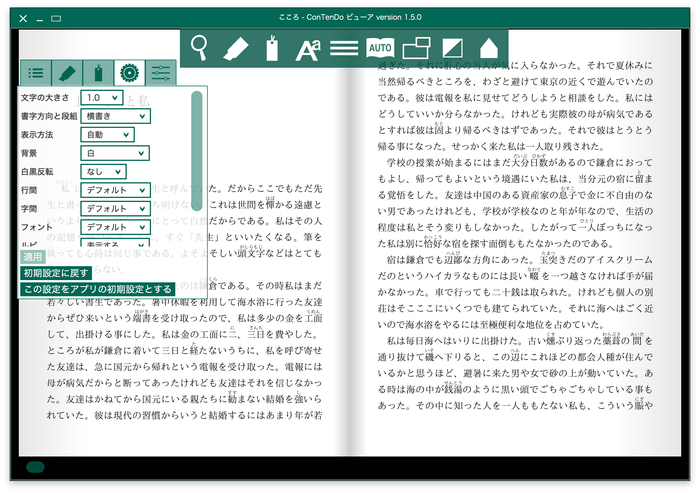Expand the 背景 白 dropdown
The width and height of the screenshot is (700, 493).
point(116,153)
